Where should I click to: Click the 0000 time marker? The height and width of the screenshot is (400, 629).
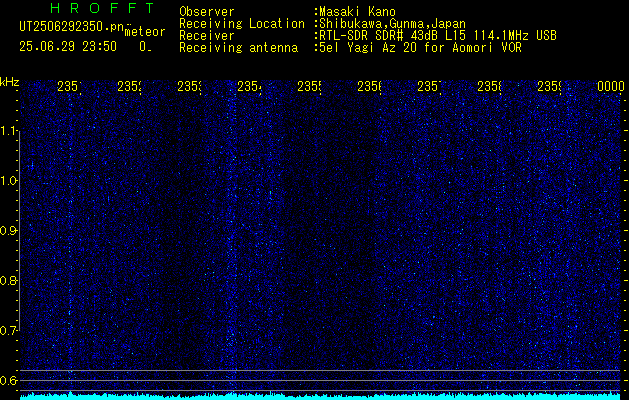coord(611,86)
